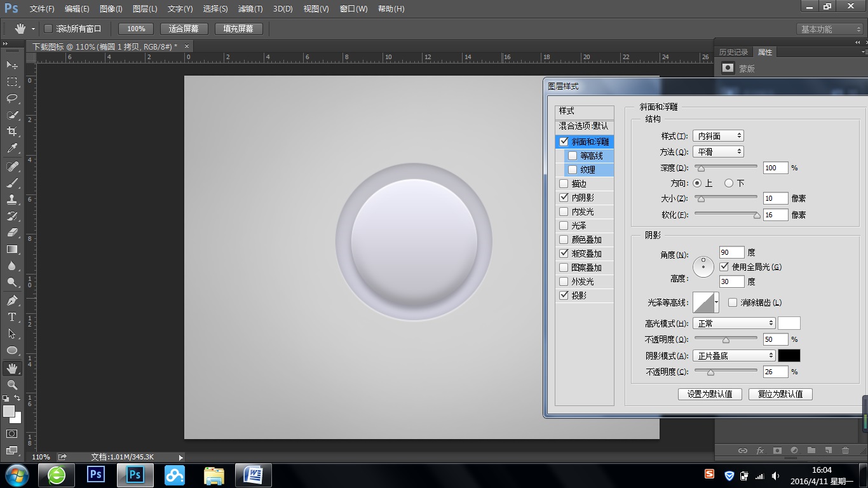
Task: Create a new group folder icon
Action: coord(811,451)
